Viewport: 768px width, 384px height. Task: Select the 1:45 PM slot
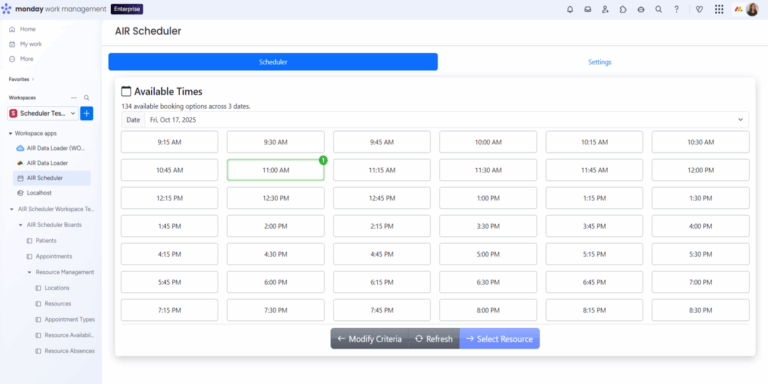point(169,226)
